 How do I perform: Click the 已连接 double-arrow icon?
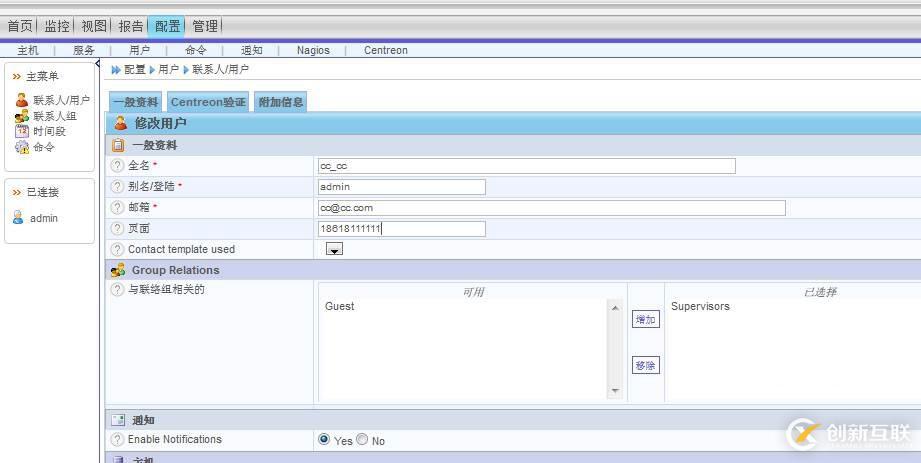coord(16,192)
